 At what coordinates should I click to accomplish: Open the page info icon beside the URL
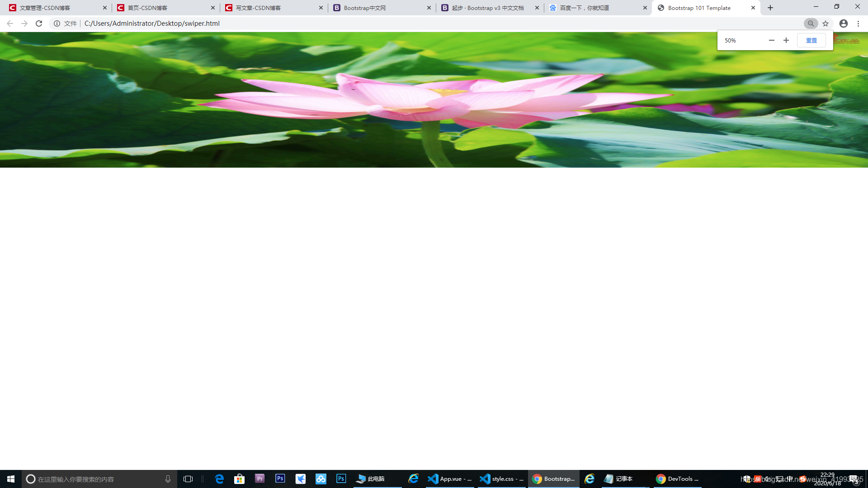point(56,23)
